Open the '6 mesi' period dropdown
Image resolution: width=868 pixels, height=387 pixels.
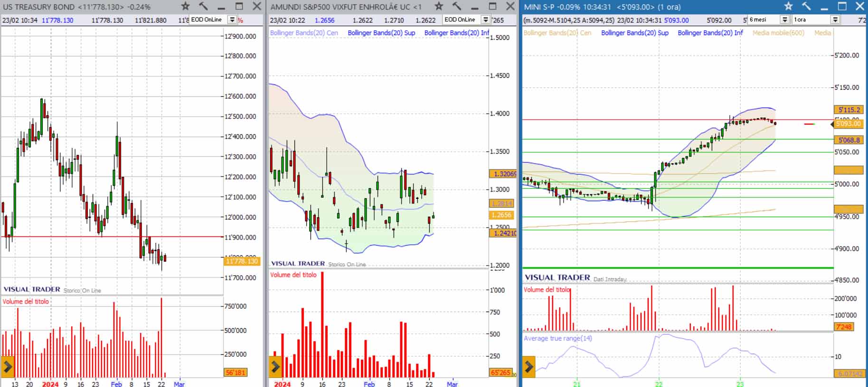coord(785,19)
